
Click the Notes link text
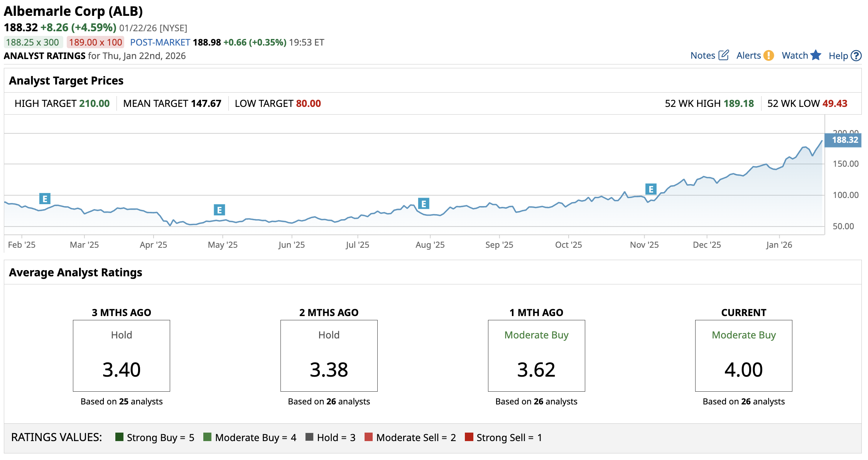(x=703, y=56)
